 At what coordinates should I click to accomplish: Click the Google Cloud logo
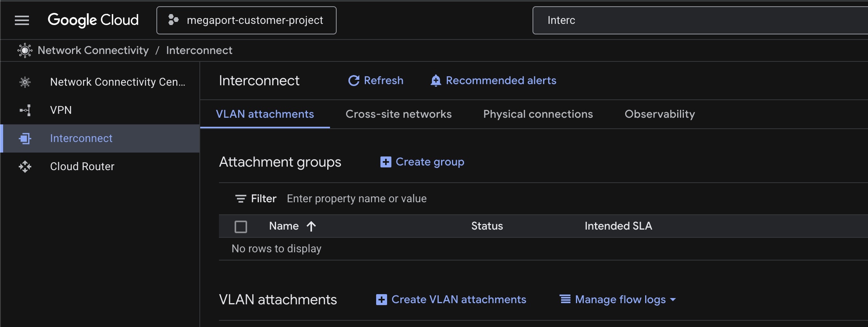point(93,20)
